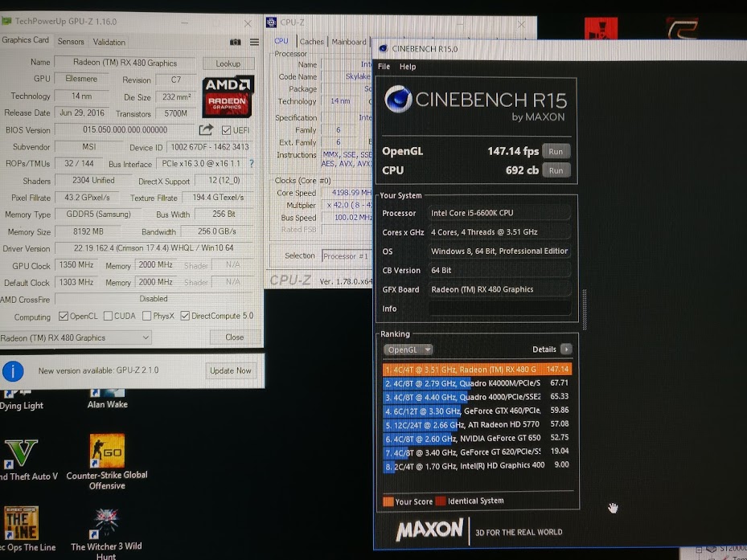747x560 pixels.
Task: Click the Device ID value field
Action: [x=210, y=147]
